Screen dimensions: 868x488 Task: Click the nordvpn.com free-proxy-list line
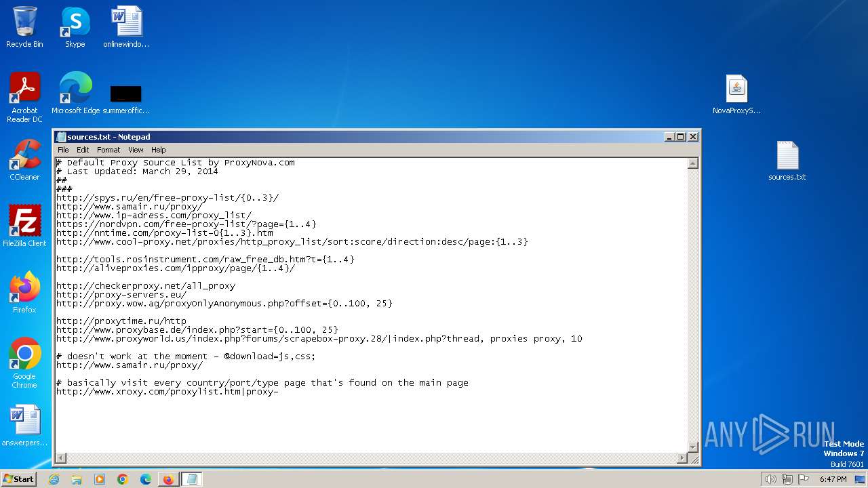coord(186,224)
